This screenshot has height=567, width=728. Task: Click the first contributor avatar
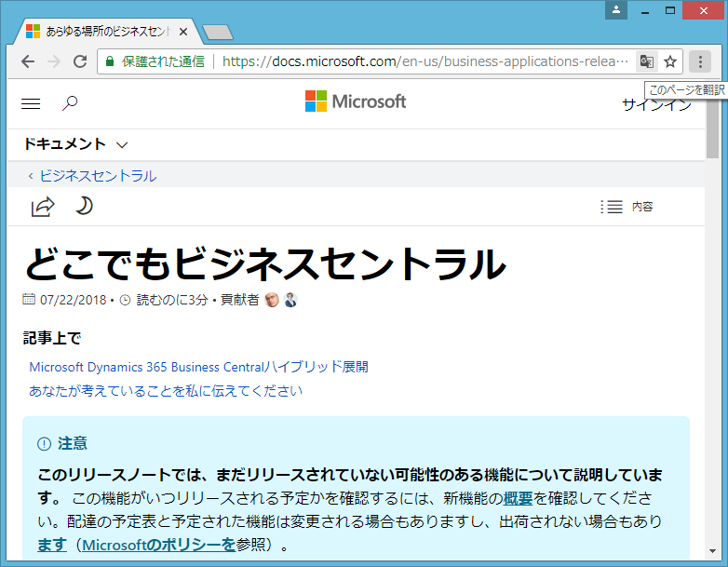272,300
